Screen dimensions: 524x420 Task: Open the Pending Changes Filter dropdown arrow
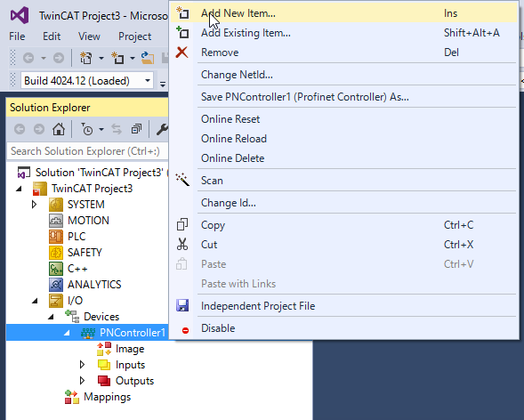pyautogui.click(x=101, y=129)
